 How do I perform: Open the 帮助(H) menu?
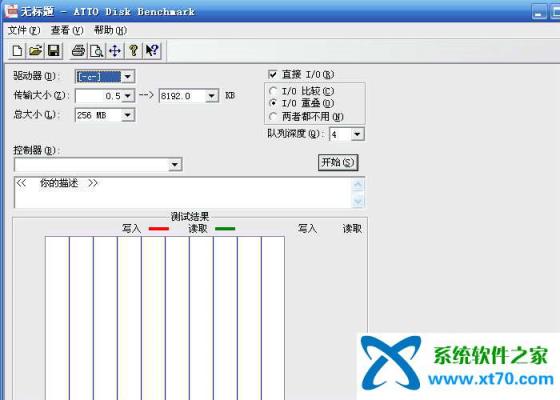point(110,30)
